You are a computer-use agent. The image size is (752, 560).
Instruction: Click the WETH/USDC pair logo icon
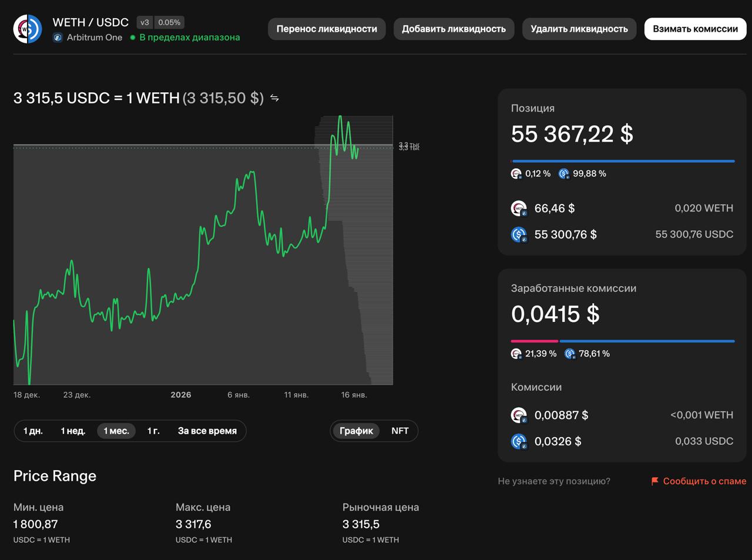pyautogui.click(x=28, y=29)
